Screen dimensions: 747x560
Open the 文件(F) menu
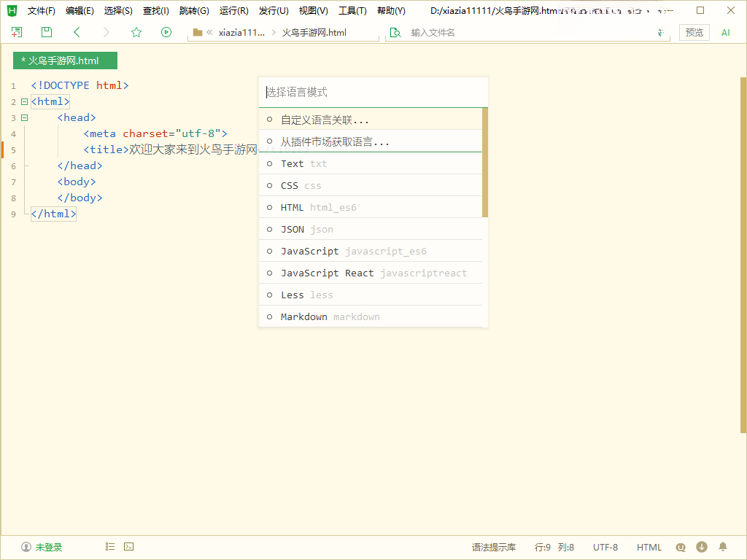click(x=42, y=10)
